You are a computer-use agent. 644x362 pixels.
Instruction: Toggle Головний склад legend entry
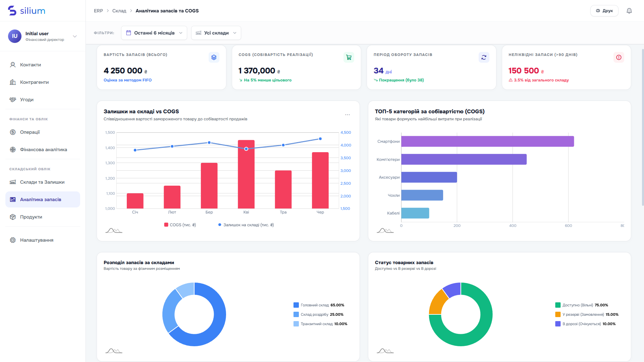[319, 305]
